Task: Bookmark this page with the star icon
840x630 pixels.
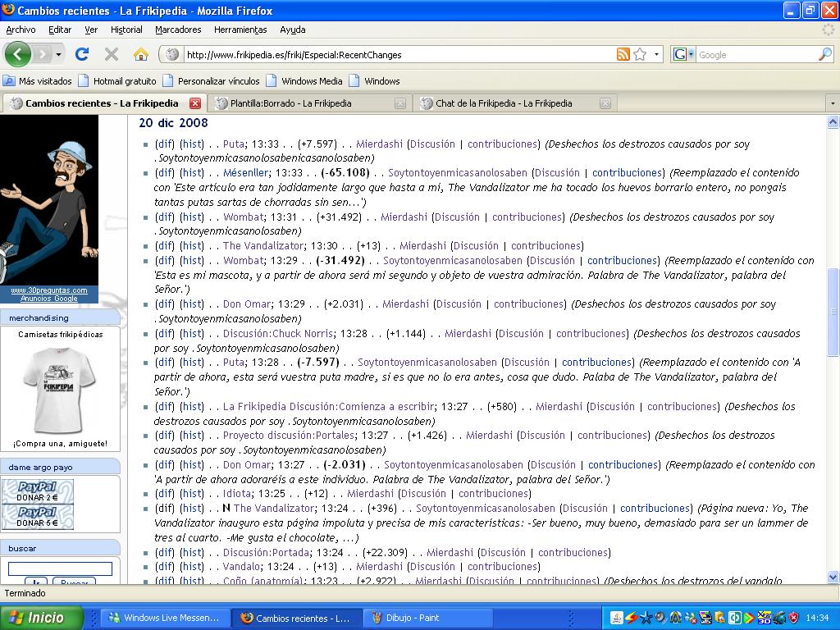Action: [x=641, y=55]
